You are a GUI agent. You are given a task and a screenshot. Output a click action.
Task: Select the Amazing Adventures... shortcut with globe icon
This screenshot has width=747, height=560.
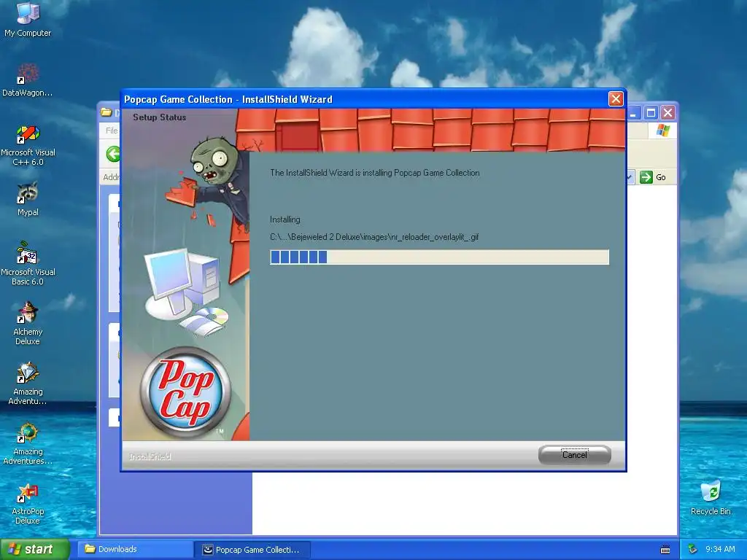coord(28,443)
